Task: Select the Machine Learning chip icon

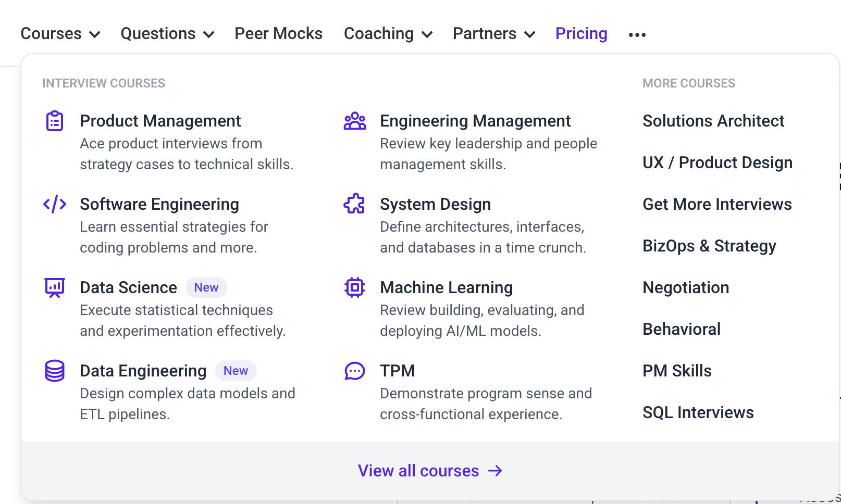Action: click(x=355, y=287)
